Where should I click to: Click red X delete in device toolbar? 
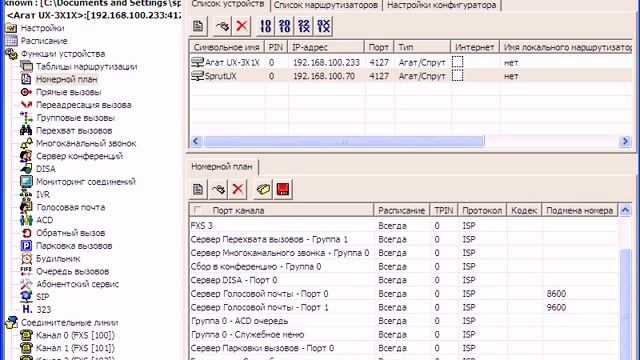point(241,26)
